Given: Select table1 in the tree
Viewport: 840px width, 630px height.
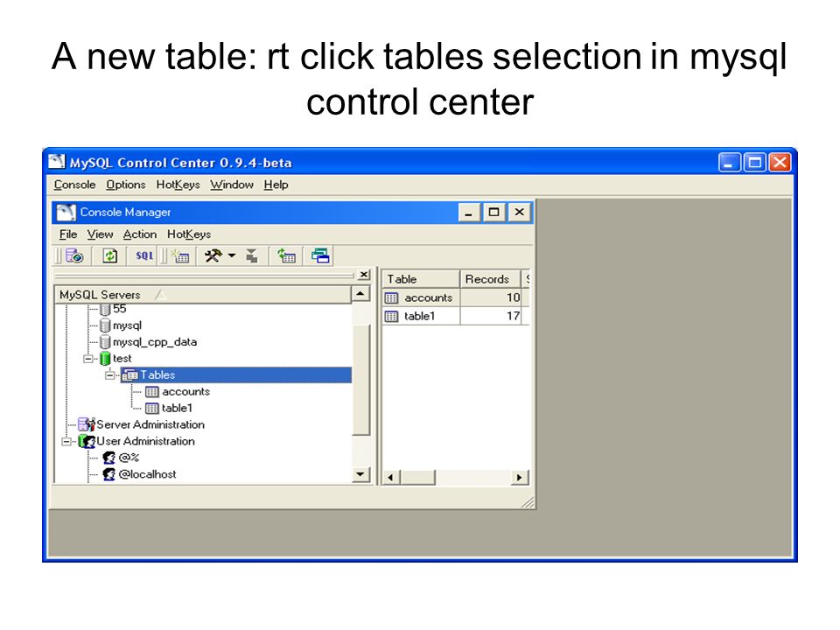Looking at the screenshot, I should (x=177, y=409).
